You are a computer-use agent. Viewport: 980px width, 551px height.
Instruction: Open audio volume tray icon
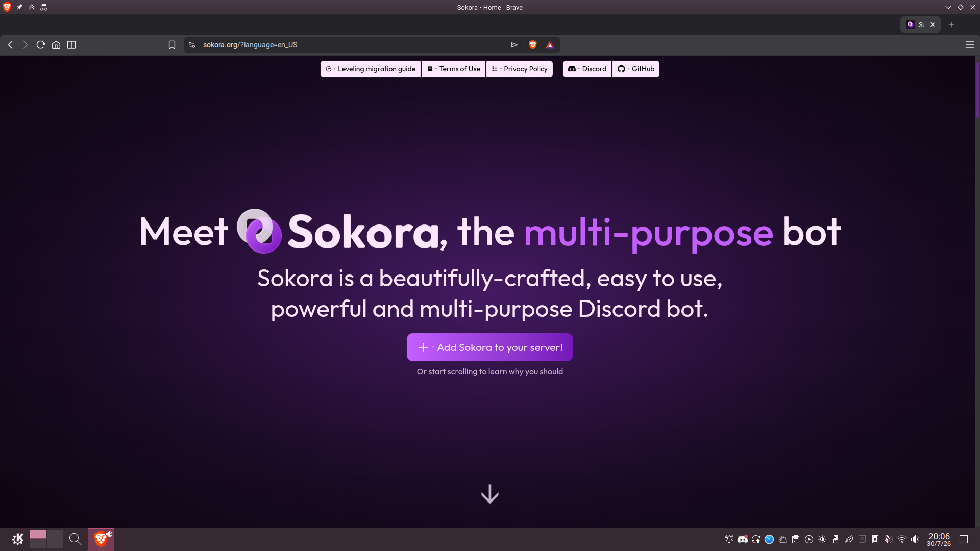click(915, 539)
